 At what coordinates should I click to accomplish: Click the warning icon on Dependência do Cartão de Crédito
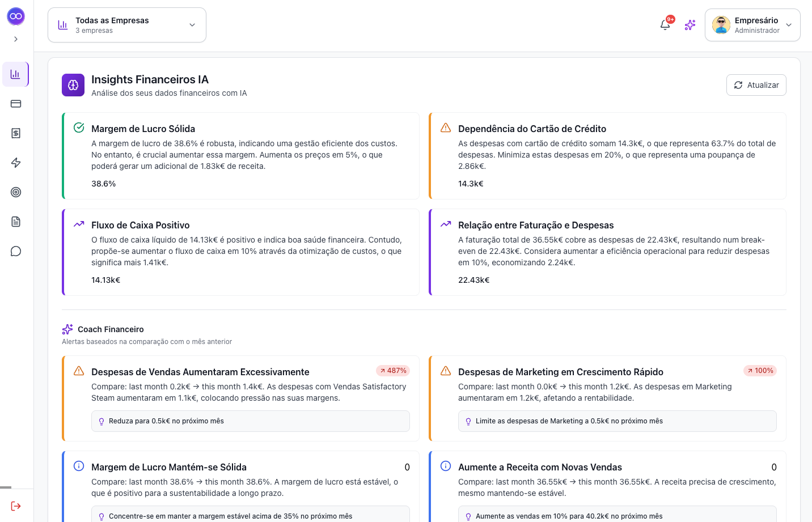point(446,128)
